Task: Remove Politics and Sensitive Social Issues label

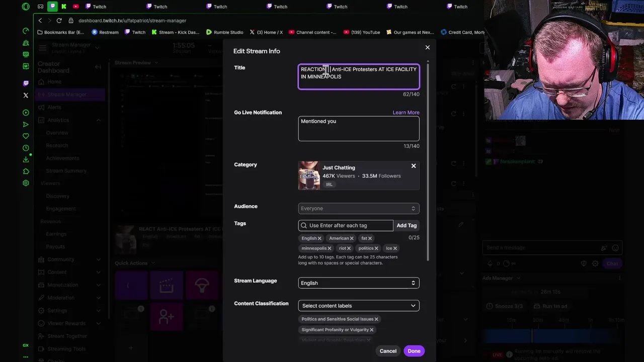Action: point(376,319)
